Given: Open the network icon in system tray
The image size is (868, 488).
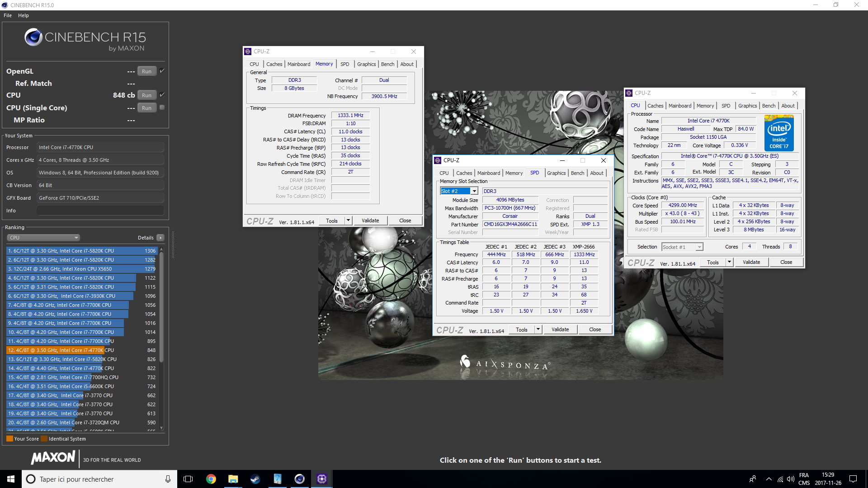Looking at the screenshot, I should click(x=780, y=479).
